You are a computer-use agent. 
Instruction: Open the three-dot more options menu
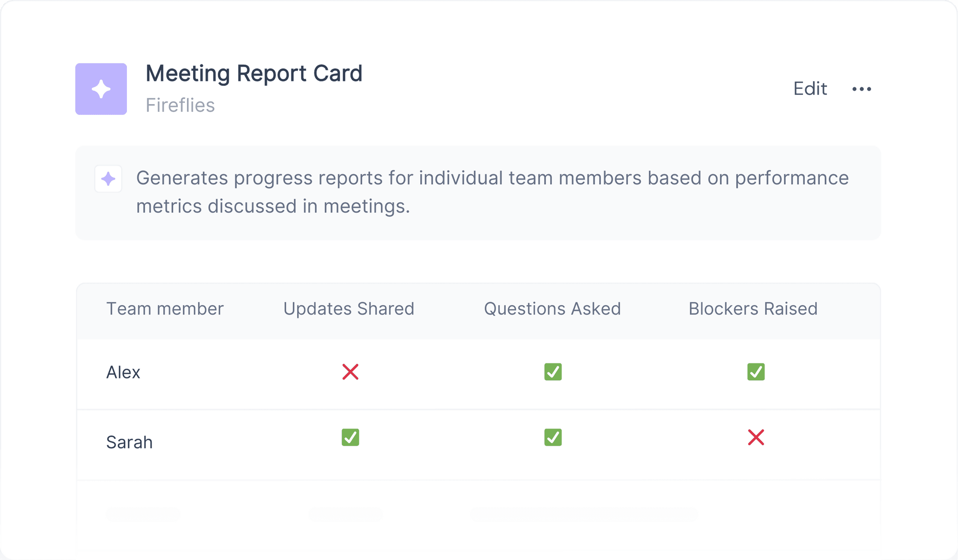coord(862,89)
